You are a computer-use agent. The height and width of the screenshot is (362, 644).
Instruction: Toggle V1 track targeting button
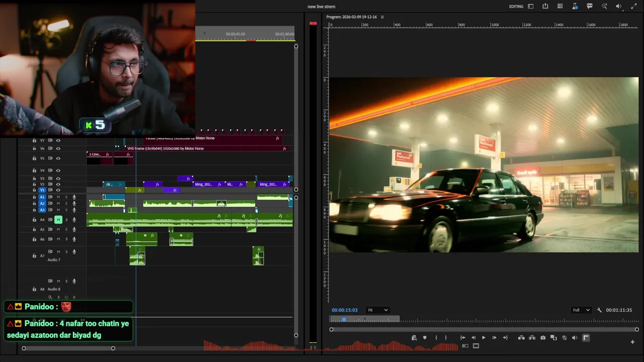(x=42, y=190)
